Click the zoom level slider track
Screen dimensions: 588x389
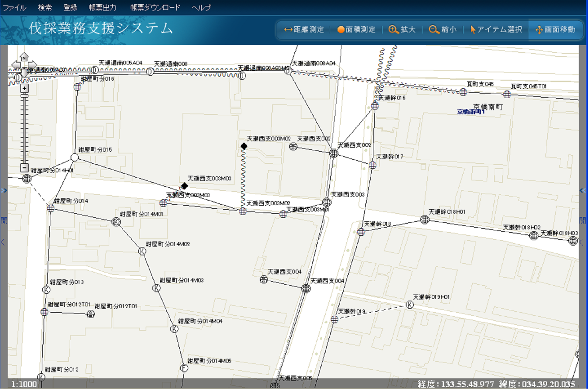tap(24, 128)
